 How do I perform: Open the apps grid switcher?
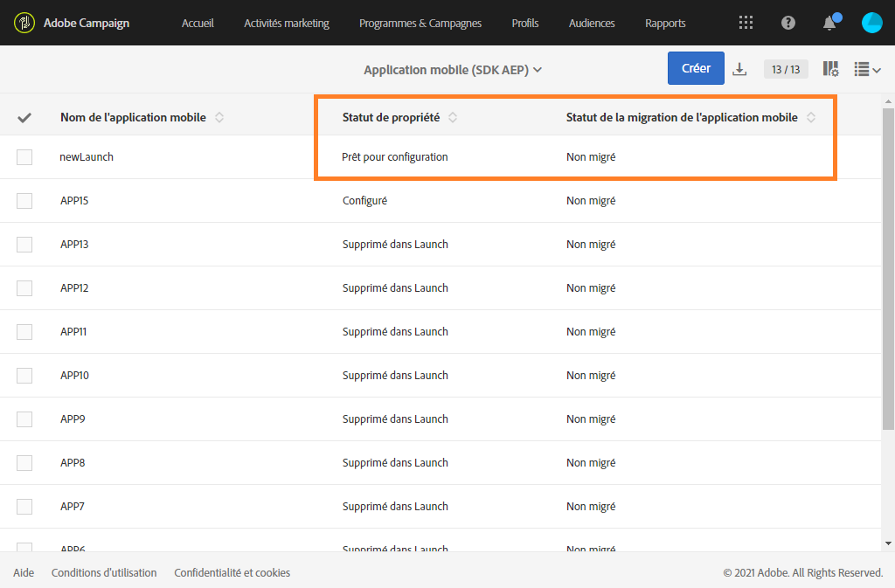click(746, 23)
